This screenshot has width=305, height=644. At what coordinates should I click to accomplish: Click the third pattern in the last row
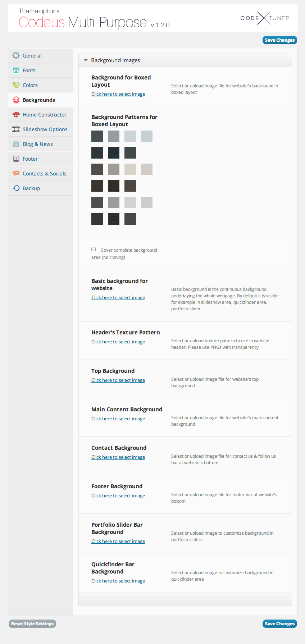point(130,219)
